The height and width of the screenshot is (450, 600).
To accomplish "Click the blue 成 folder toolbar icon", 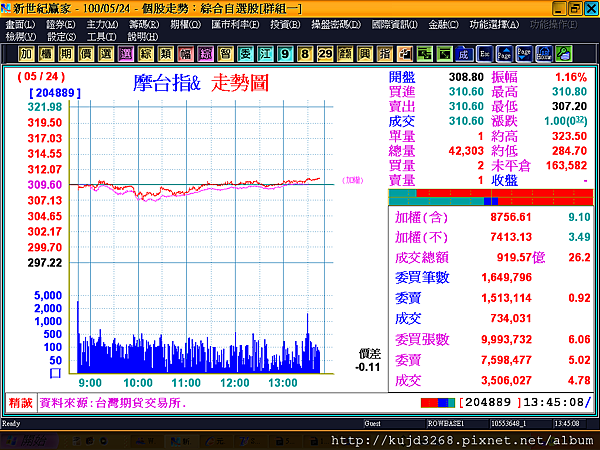I will pyautogui.click(x=464, y=54).
